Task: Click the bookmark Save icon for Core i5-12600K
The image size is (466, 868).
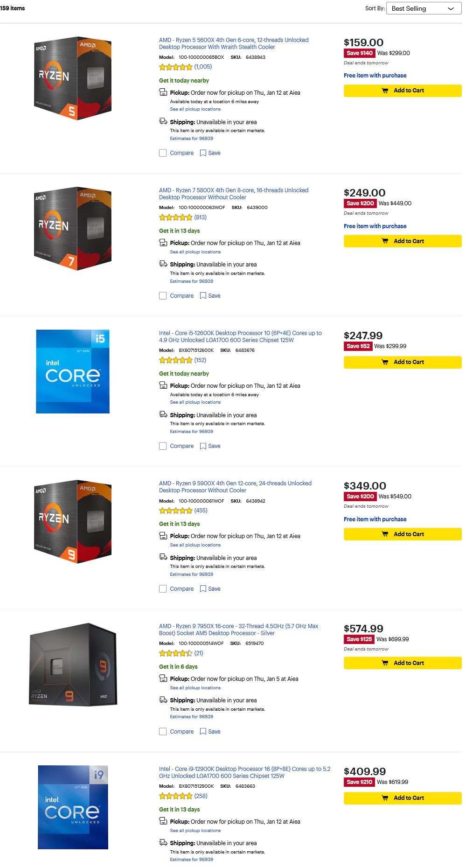Action: 203,446
